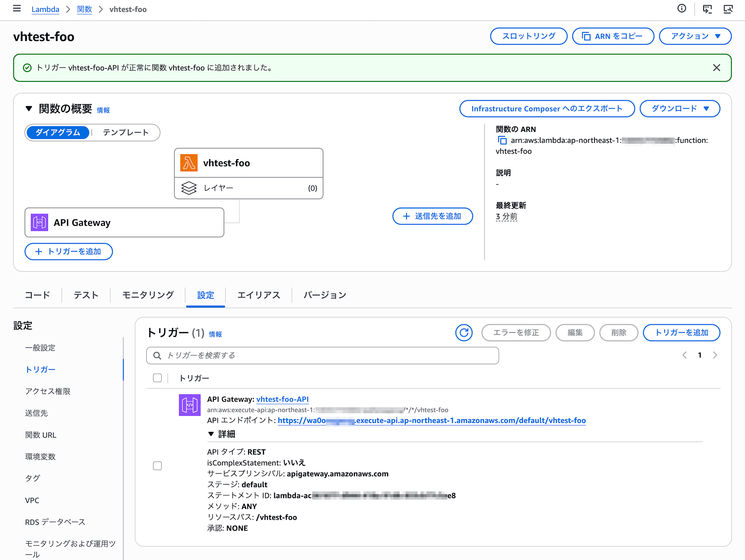Open the ダウンロード dropdown
This screenshot has width=745, height=560.
pyautogui.click(x=680, y=109)
